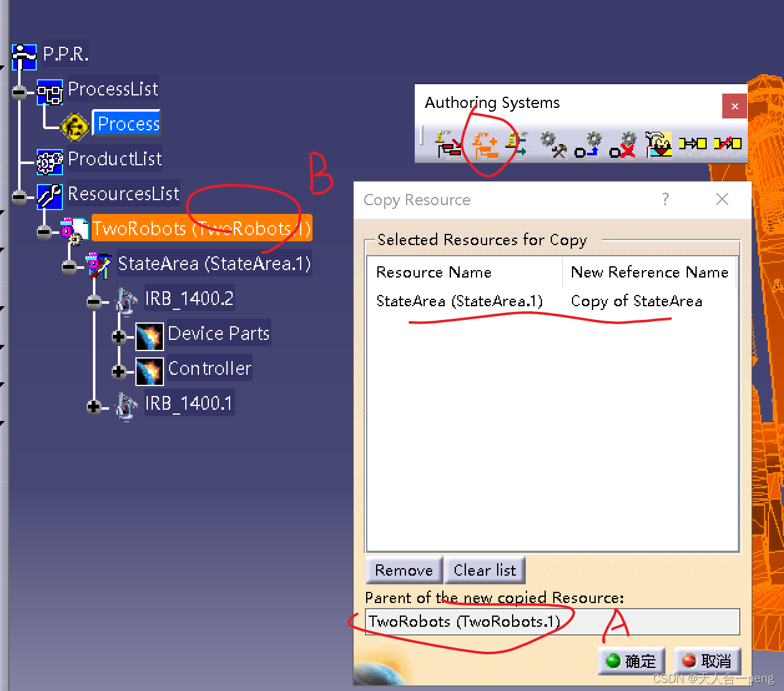
Task: Click the ProductList gear icon
Action: click(x=50, y=162)
